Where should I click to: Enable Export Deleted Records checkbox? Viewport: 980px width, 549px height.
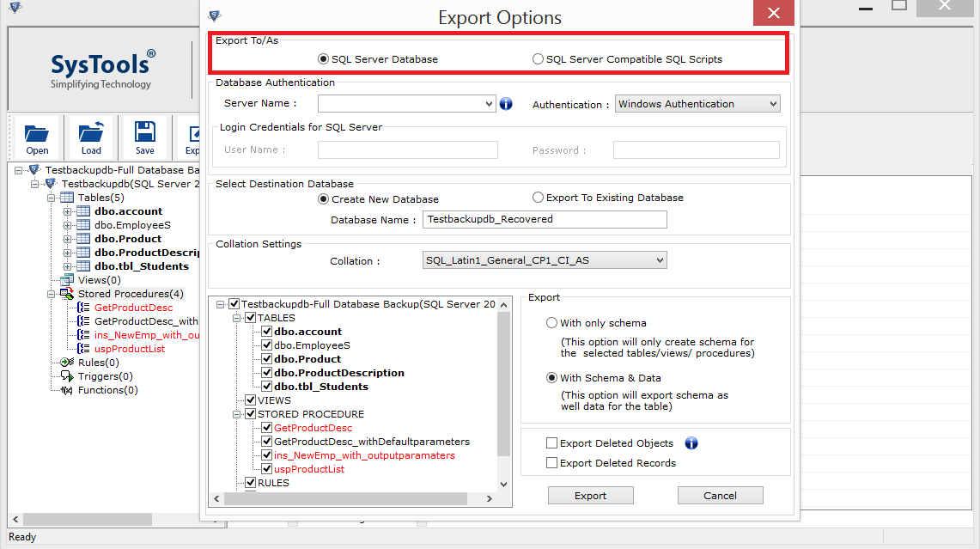(551, 463)
